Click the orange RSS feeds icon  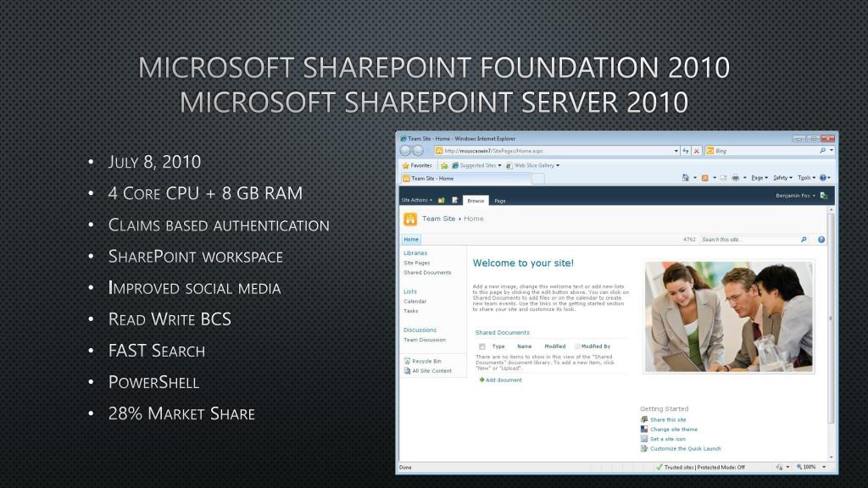(x=704, y=178)
